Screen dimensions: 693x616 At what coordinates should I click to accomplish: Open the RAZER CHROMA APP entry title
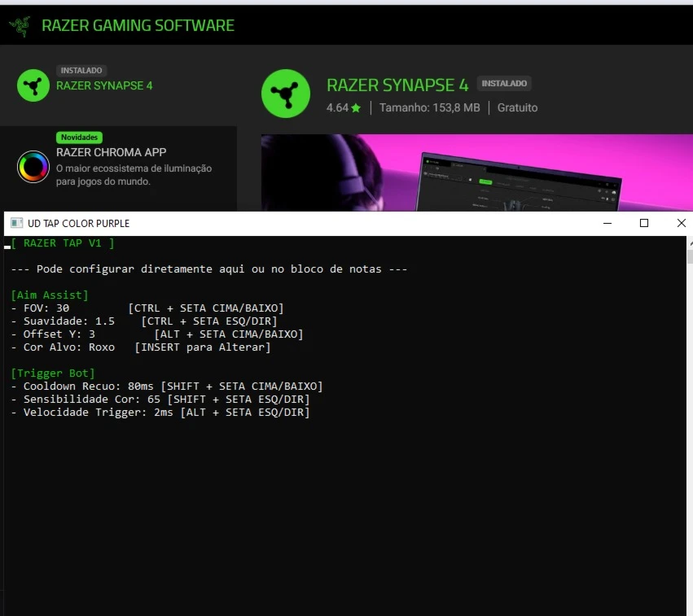pos(112,152)
